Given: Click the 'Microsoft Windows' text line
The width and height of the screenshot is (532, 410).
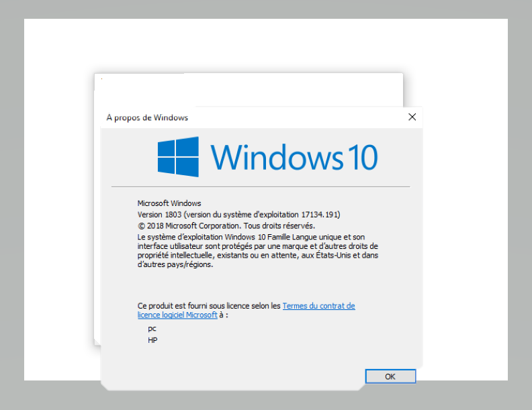Looking at the screenshot, I should tap(169, 203).
